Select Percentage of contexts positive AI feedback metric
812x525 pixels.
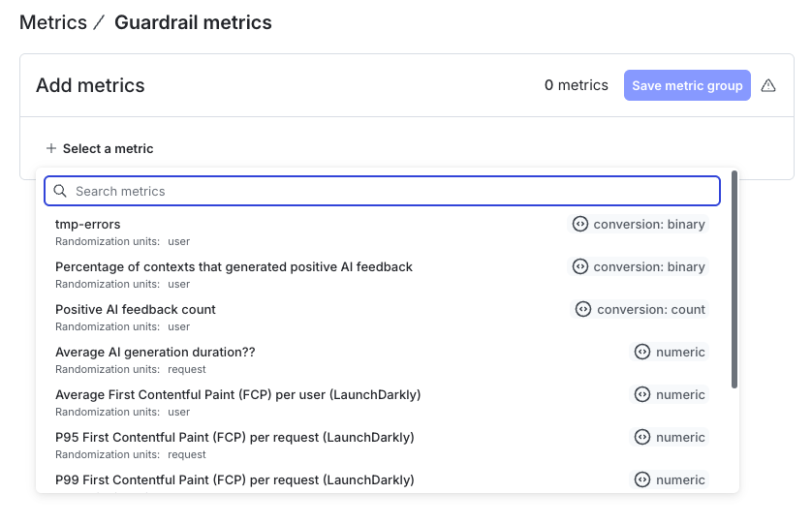[234, 267]
